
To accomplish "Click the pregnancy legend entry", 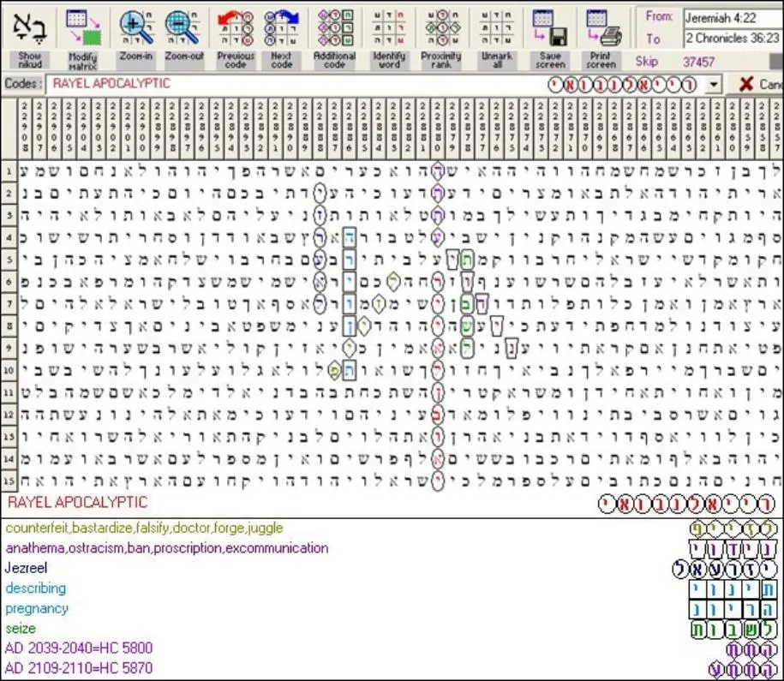I will (37, 608).
